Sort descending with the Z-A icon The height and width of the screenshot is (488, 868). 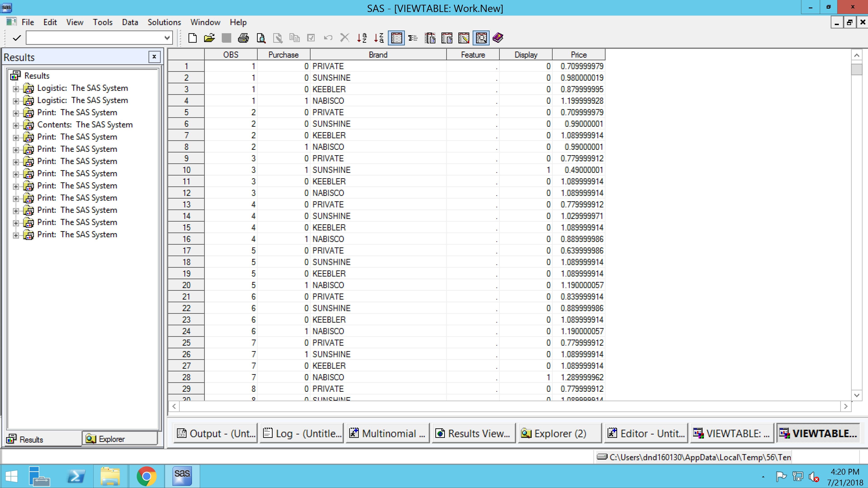(x=379, y=38)
